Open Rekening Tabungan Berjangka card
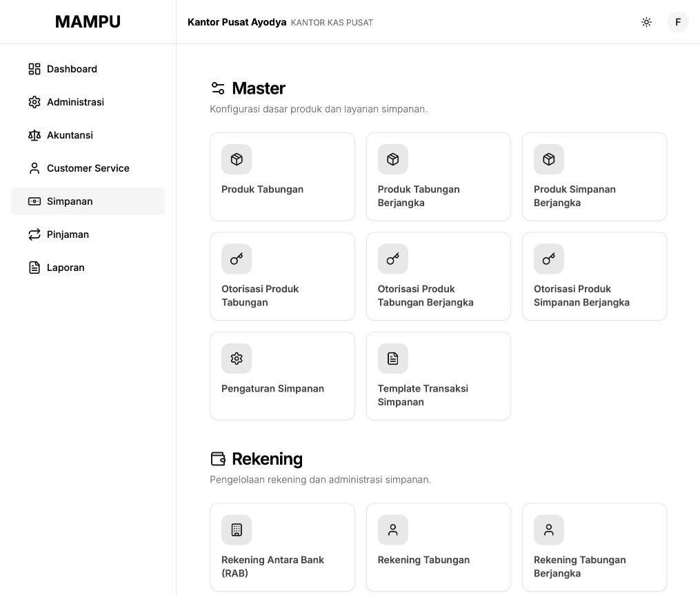700x595 pixels. coord(594,547)
